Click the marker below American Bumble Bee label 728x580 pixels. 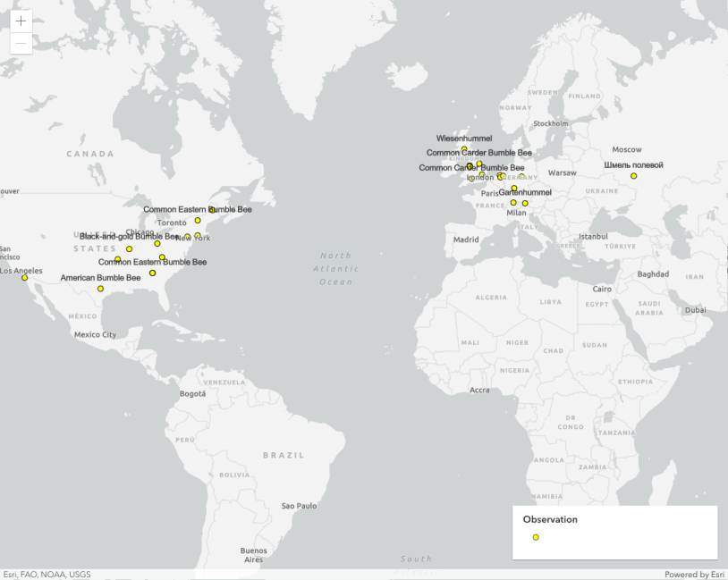(100, 289)
